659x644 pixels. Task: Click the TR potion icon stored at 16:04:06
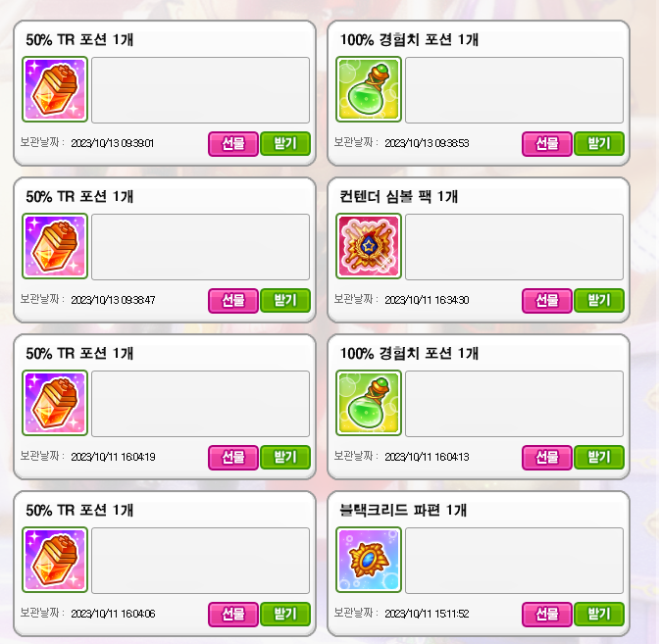click(x=55, y=560)
